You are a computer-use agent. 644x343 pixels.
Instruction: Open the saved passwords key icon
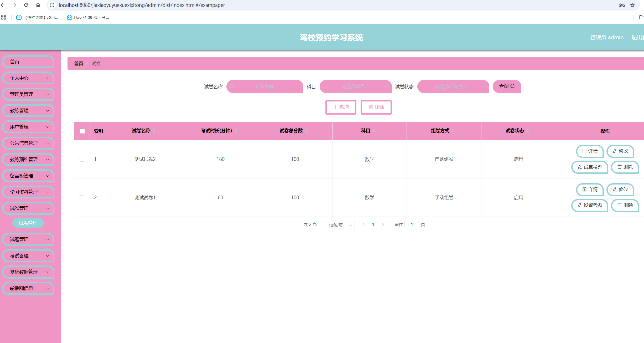coord(621,5)
